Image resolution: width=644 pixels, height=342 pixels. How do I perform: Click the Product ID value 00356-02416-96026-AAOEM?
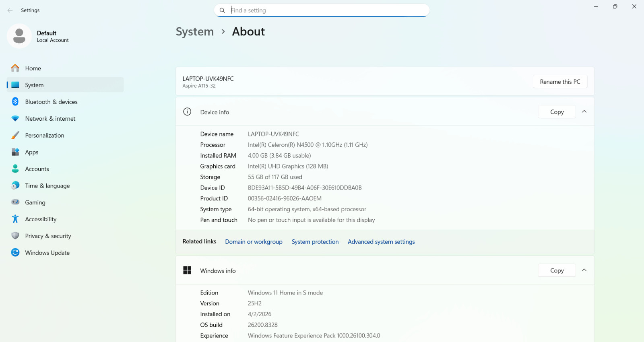coord(285,198)
